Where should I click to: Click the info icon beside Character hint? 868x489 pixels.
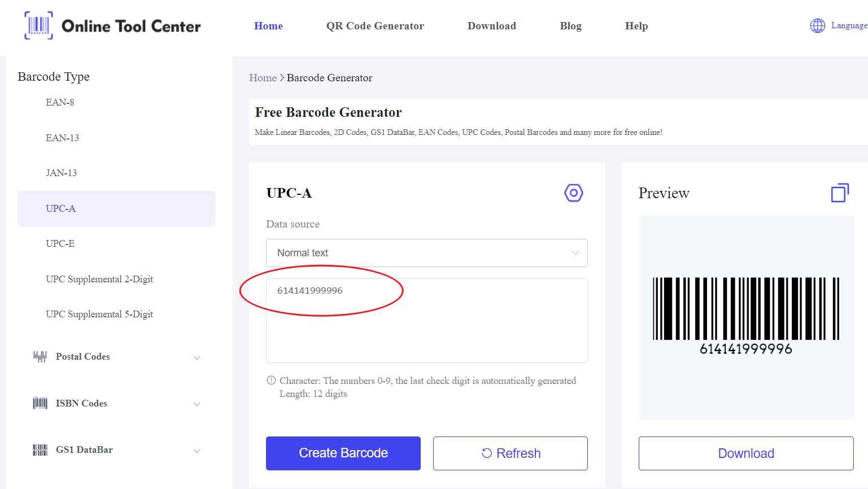pos(271,381)
